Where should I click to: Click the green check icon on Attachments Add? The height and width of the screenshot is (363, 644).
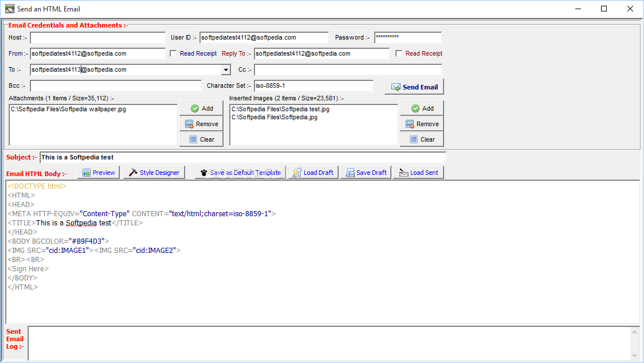(195, 108)
